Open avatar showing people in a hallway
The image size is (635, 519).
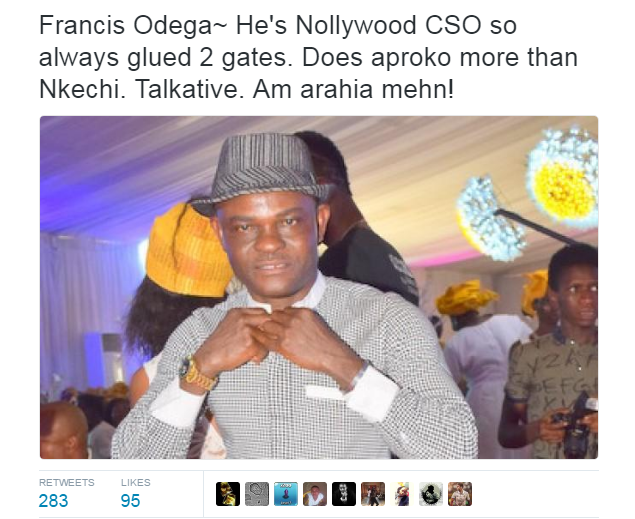point(373,494)
